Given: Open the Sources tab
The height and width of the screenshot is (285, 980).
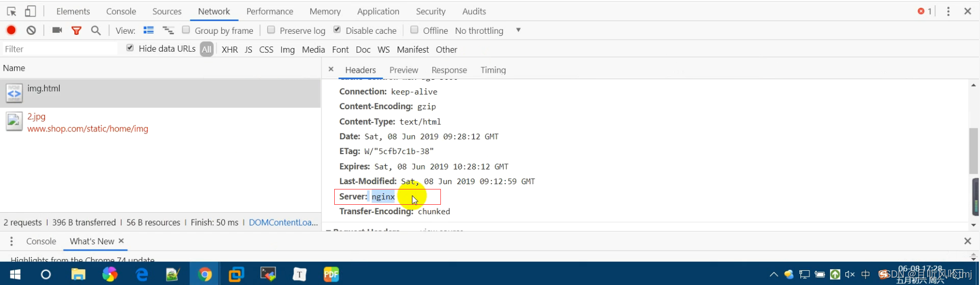Looking at the screenshot, I should (x=167, y=11).
